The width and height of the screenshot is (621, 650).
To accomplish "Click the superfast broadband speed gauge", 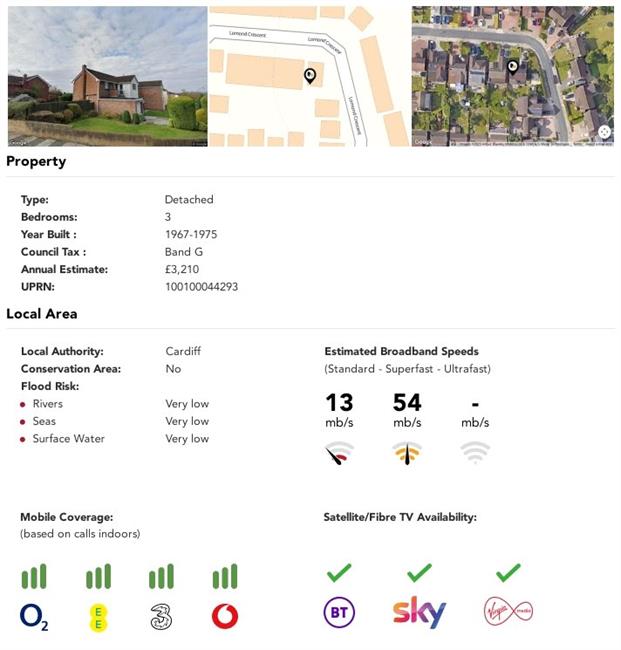I will 407,453.
